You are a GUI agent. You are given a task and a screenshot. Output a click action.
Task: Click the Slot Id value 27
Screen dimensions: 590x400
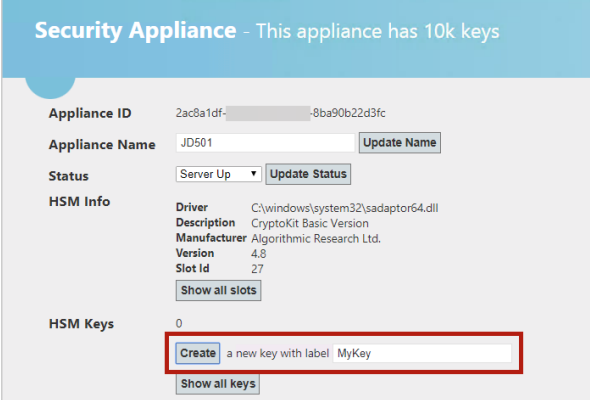[257, 269]
